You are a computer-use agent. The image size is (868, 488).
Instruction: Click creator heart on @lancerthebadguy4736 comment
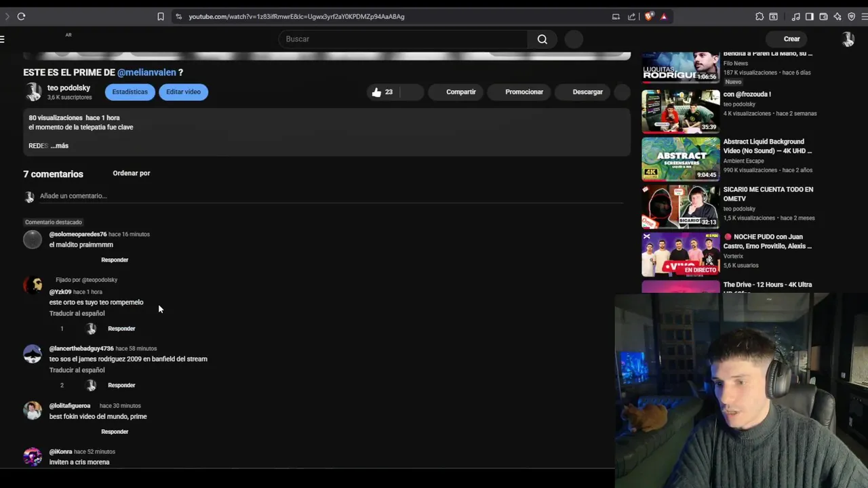(91, 386)
